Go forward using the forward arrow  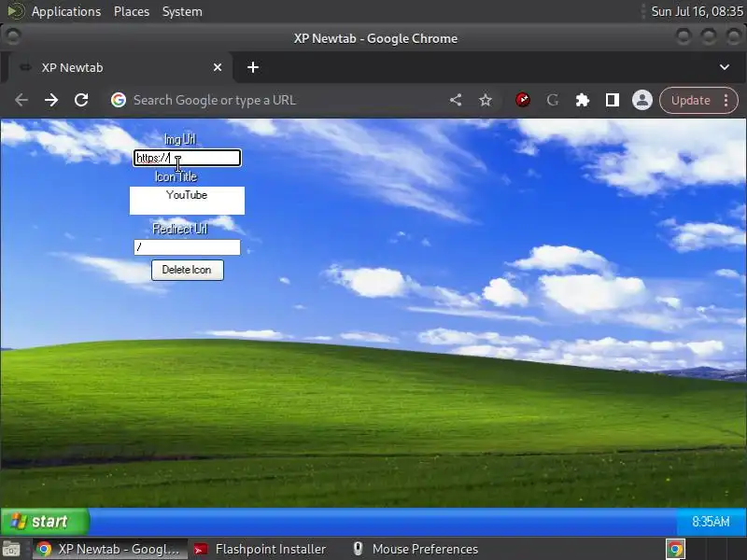click(x=51, y=101)
